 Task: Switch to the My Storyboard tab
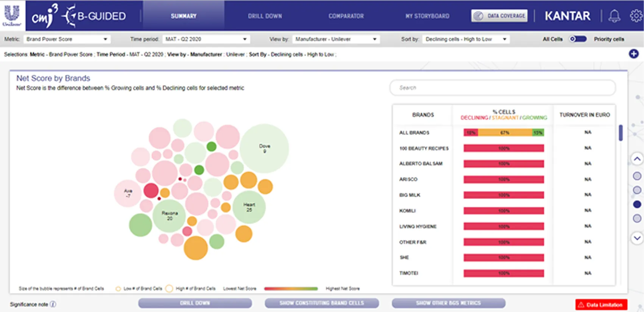pos(427,16)
